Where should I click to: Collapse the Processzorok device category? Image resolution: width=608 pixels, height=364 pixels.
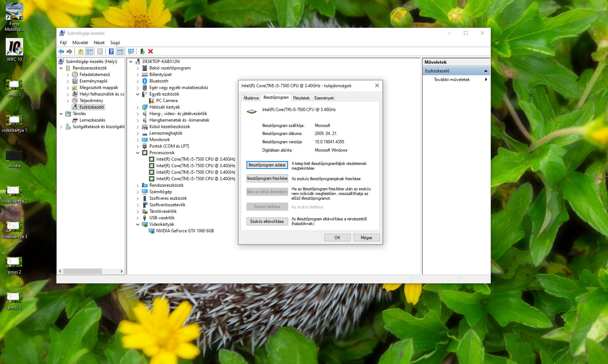(x=138, y=153)
